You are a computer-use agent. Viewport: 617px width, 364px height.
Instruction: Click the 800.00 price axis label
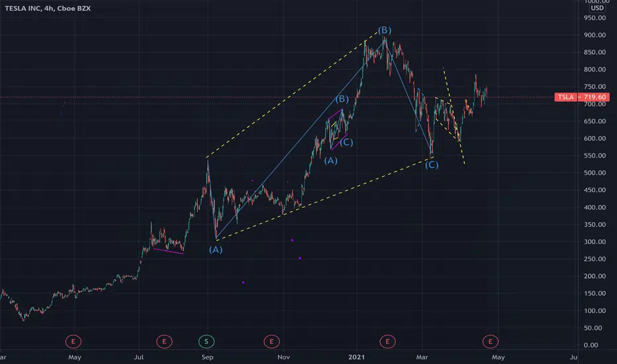pyautogui.click(x=594, y=69)
